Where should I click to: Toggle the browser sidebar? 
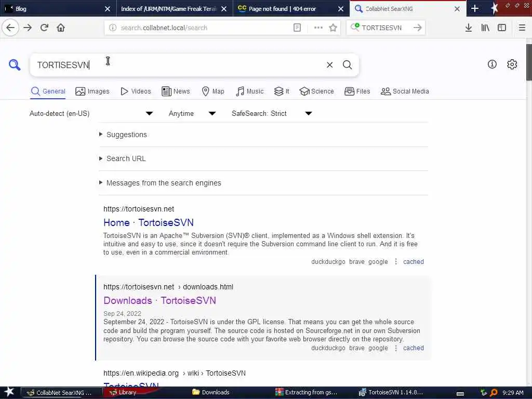pyautogui.click(x=502, y=28)
